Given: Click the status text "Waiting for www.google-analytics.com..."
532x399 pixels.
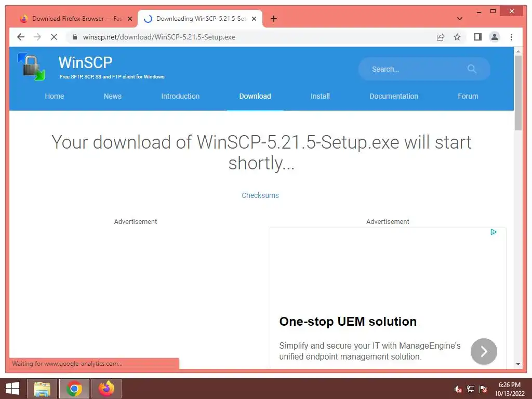Looking at the screenshot, I should coord(67,363).
